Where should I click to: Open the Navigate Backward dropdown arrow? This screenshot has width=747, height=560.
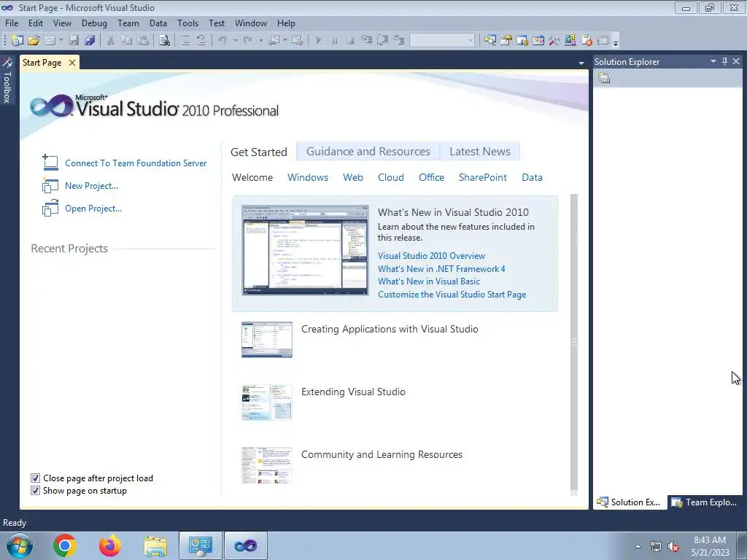coord(285,41)
